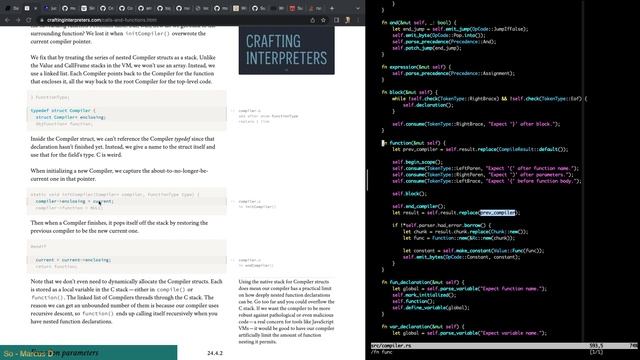Open a new browser tab
640x360 pixels.
[x=332, y=8]
